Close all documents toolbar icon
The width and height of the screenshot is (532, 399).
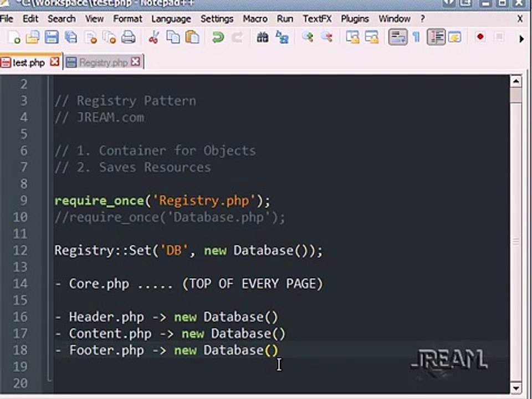click(x=109, y=37)
